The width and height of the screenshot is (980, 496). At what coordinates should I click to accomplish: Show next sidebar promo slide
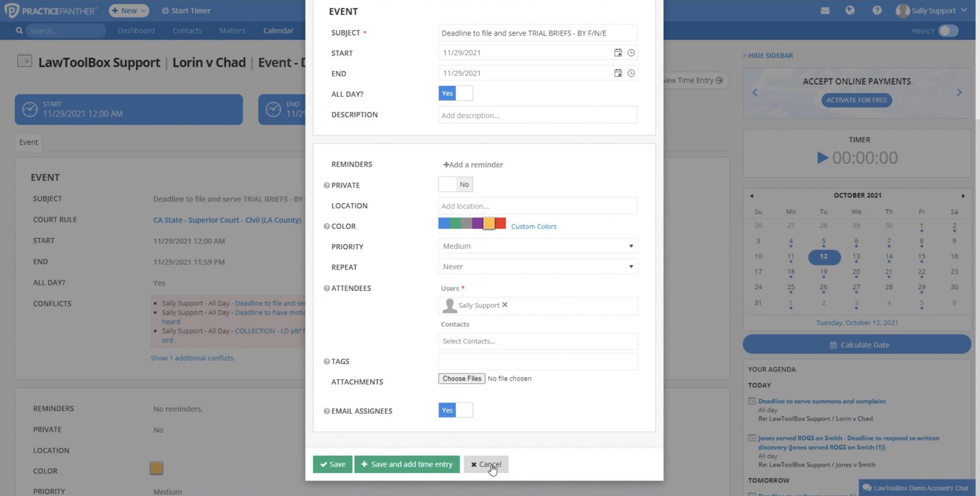pyautogui.click(x=959, y=92)
